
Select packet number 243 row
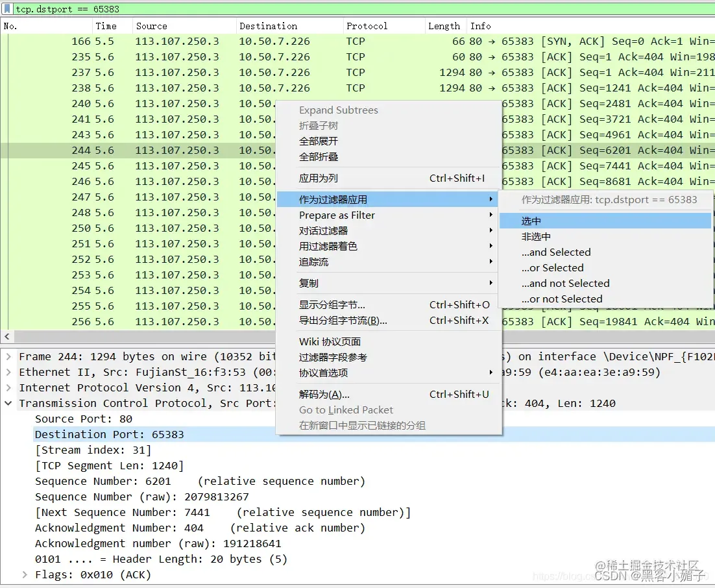(138, 134)
